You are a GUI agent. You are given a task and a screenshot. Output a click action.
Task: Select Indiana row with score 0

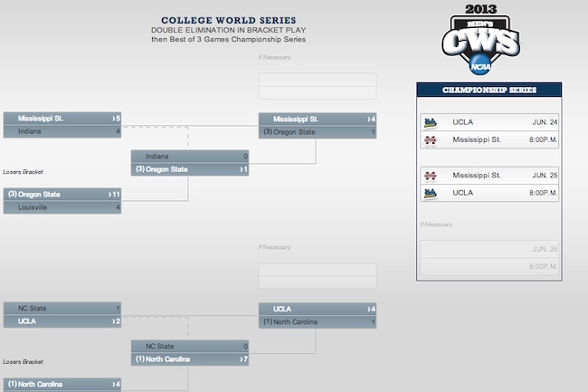[190, 157]
